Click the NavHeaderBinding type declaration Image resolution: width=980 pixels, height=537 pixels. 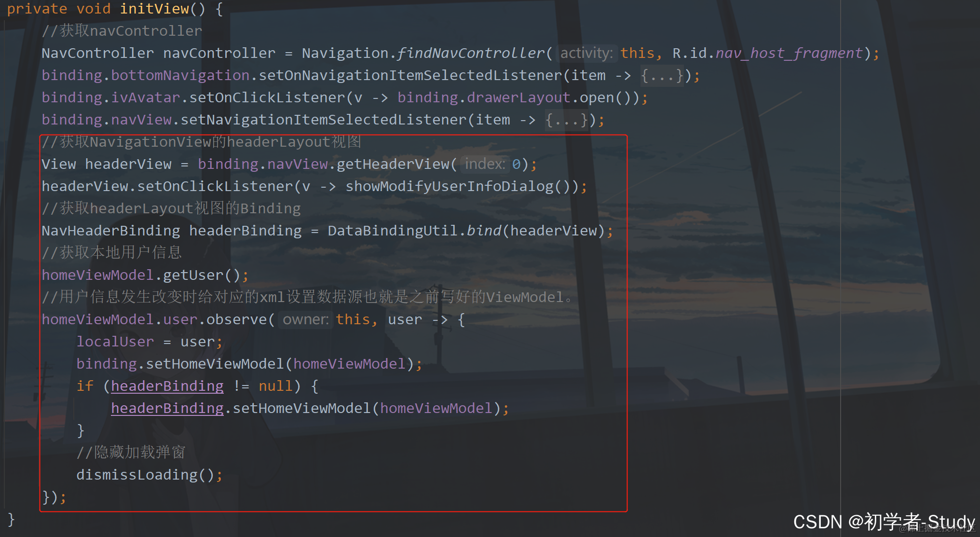coord(110,231)
